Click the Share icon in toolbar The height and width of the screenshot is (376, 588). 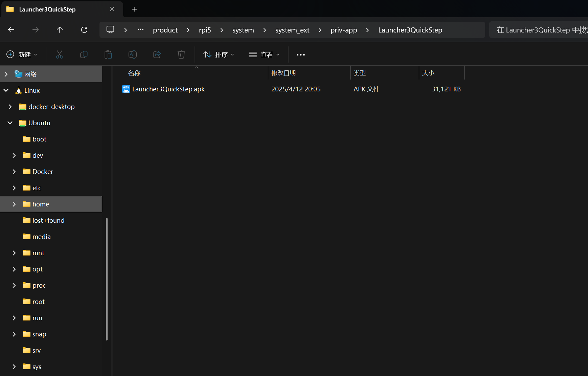157,54
